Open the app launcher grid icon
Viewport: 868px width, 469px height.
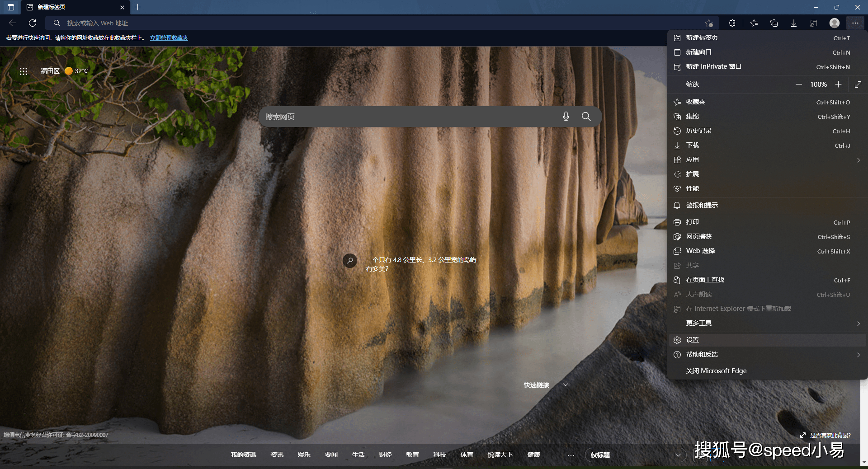coord(24,71)
